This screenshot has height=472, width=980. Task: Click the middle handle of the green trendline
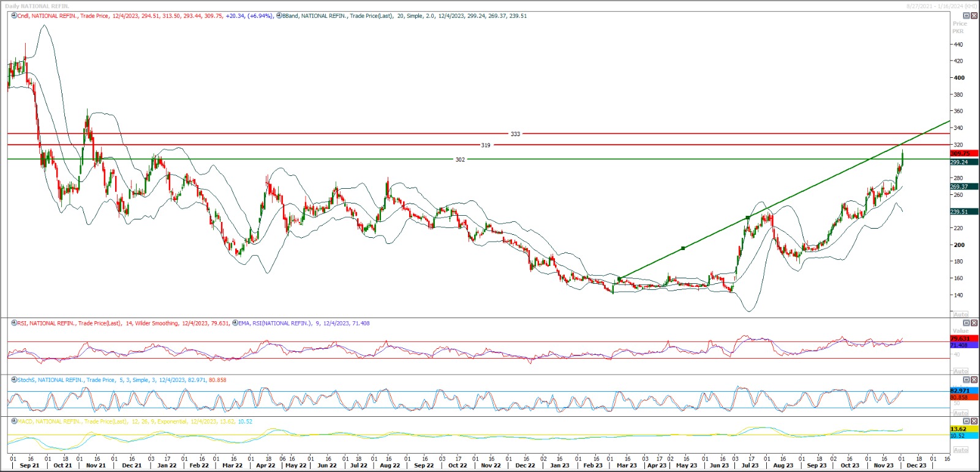click(x=683, y=248)
